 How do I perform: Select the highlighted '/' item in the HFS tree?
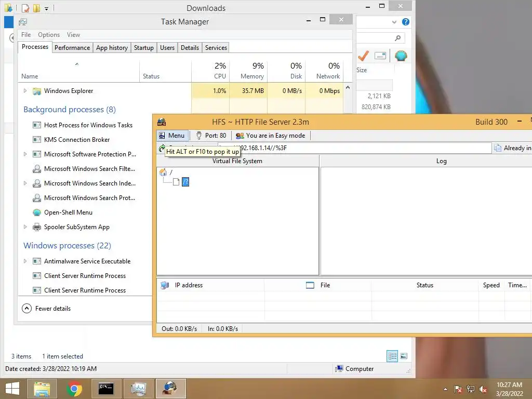click(x=185, y=182)
